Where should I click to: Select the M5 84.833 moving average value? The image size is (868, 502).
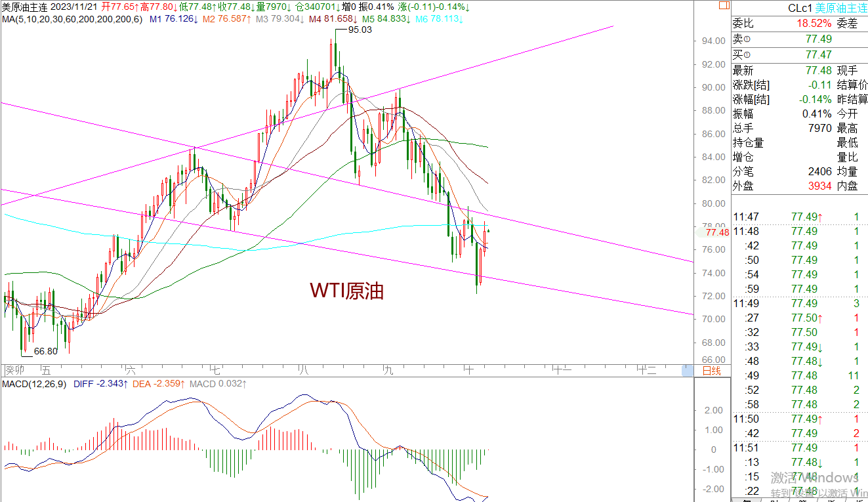tap(386, 19)
